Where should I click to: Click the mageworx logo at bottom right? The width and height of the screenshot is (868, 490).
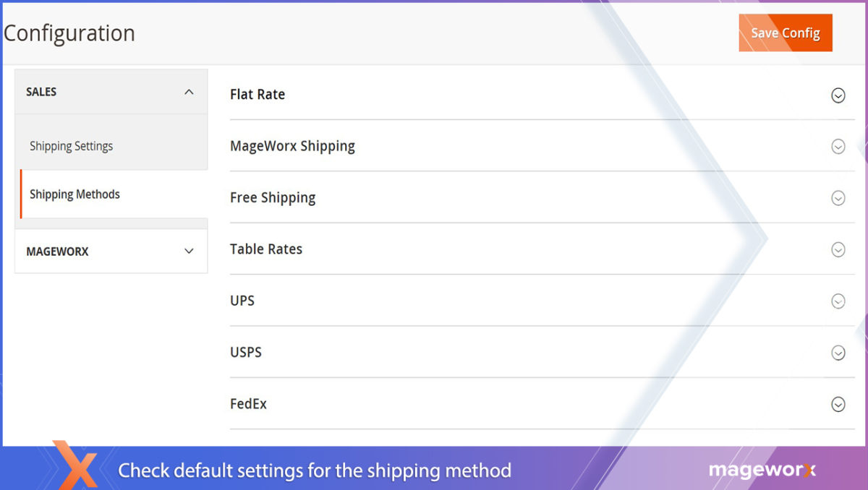[x=762, y=470]
